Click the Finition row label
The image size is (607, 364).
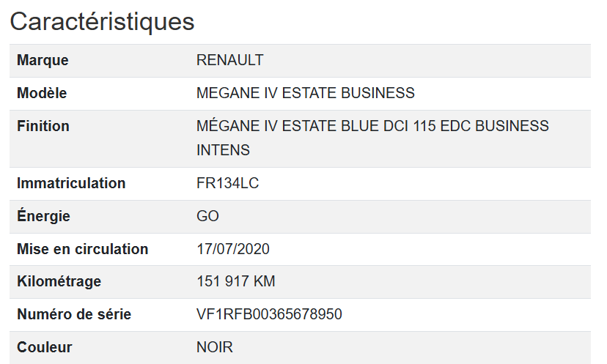pos(43,126)
